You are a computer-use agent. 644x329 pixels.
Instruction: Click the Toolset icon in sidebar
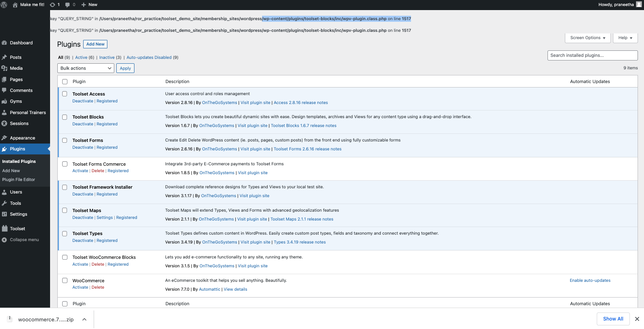click(x=4, y=229)
